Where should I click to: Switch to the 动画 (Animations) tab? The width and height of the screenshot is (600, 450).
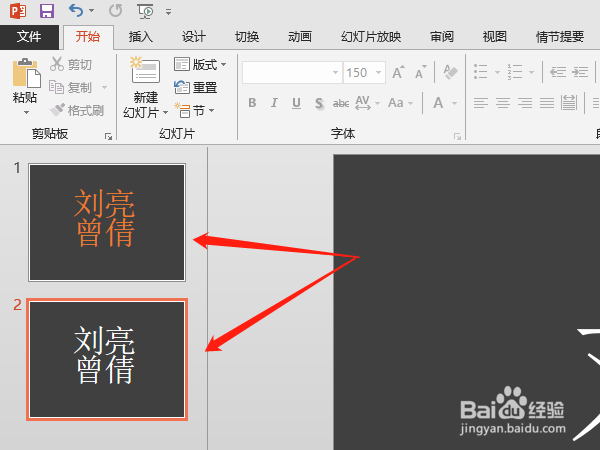(300, 37)
